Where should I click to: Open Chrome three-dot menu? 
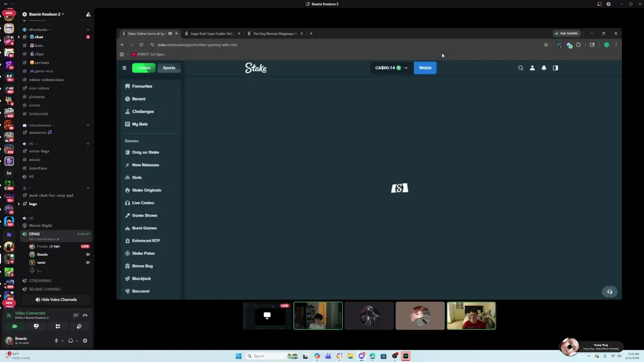[x=616, y=45]
